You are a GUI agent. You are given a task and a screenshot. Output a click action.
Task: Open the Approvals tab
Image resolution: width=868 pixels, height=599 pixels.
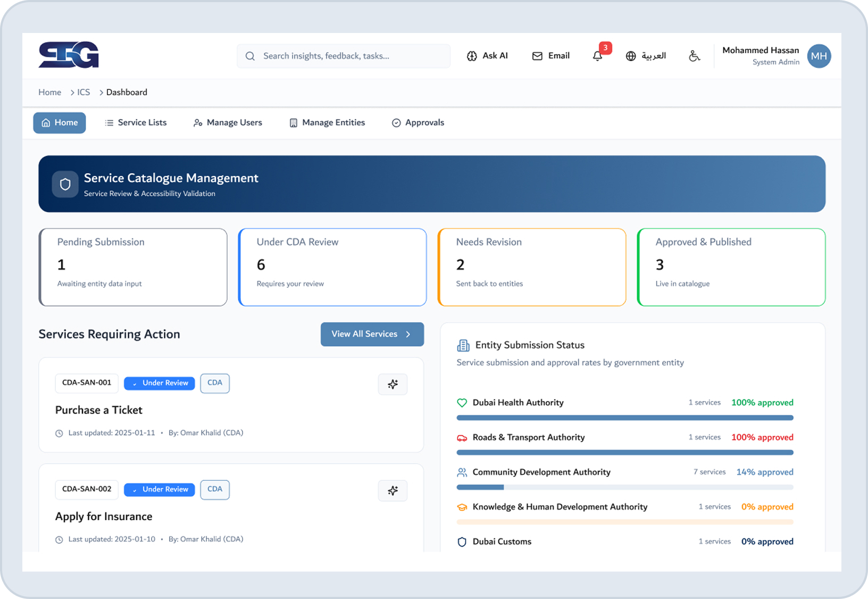pos(418,122)
